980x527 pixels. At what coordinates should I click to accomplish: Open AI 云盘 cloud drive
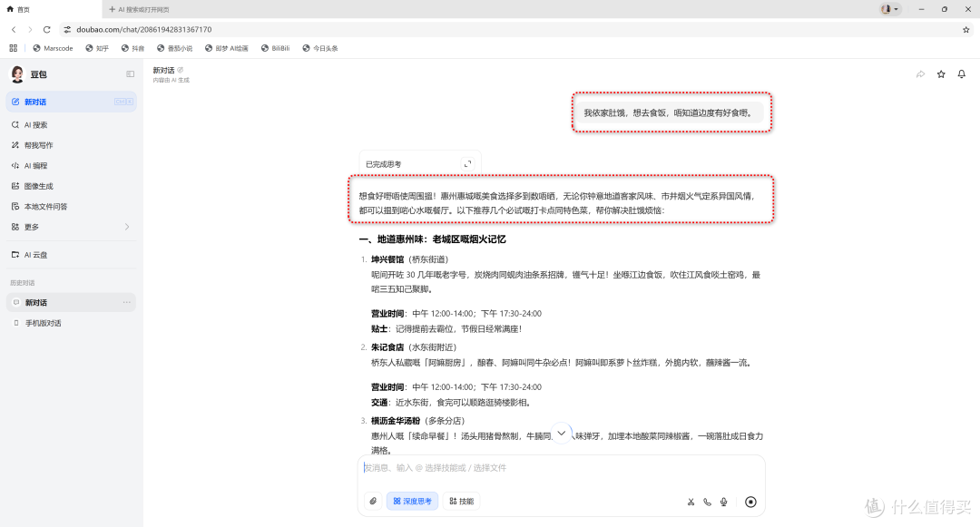(72, 255)
